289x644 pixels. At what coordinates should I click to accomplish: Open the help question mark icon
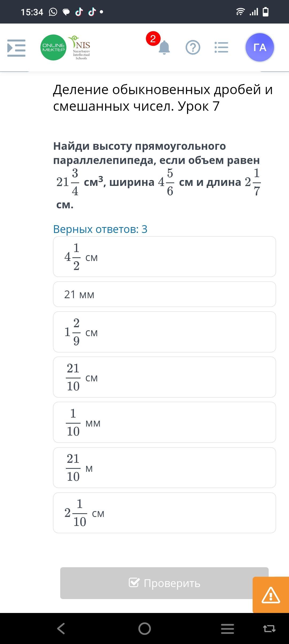[x=193, y=48]
